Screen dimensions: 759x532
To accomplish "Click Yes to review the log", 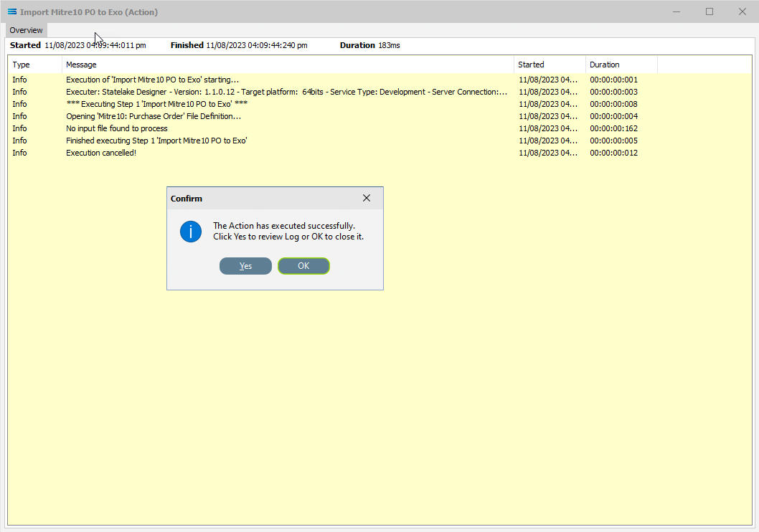I will [x=245, y=266].
